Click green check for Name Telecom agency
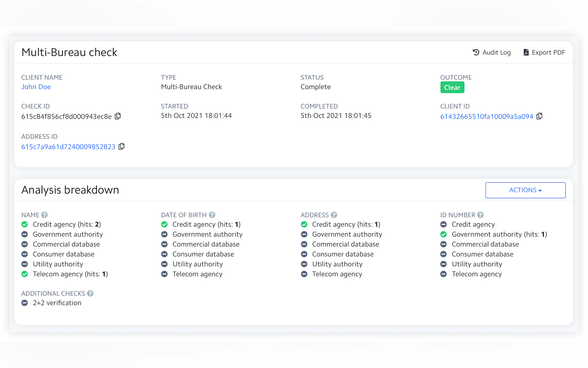The height and width of the screenshot is (368, 588). [25, 274]
